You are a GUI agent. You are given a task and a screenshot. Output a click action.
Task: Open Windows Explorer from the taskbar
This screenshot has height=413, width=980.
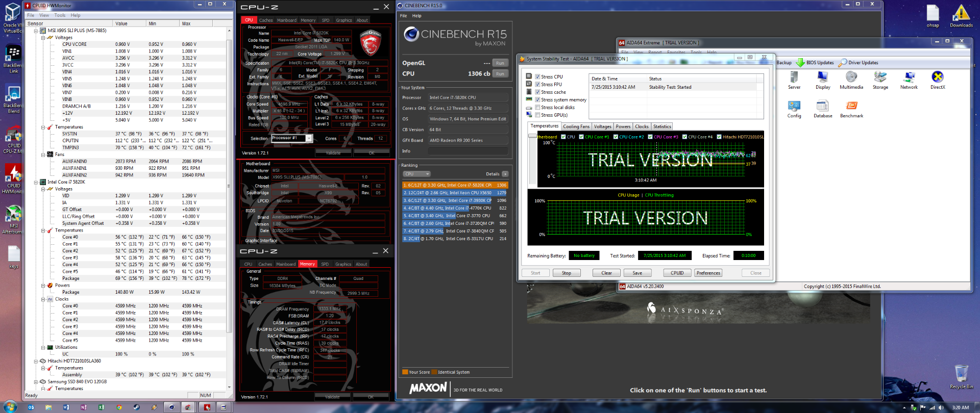48,407
